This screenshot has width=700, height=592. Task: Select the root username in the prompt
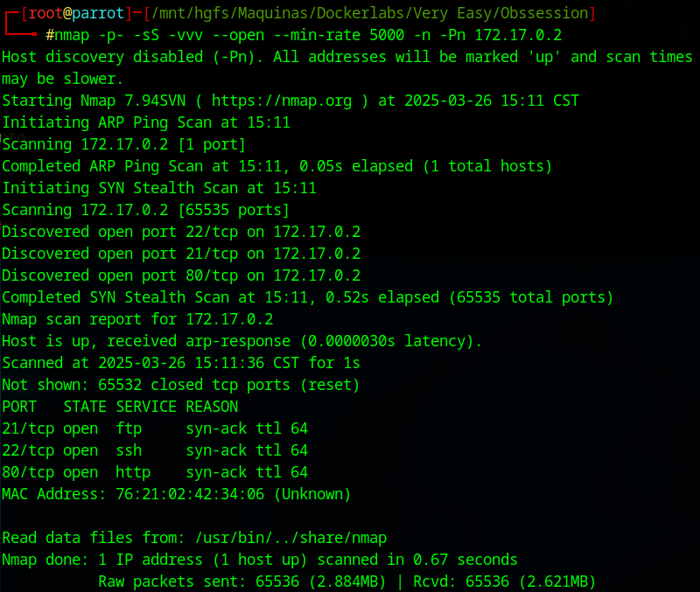(x=41, y=13)
